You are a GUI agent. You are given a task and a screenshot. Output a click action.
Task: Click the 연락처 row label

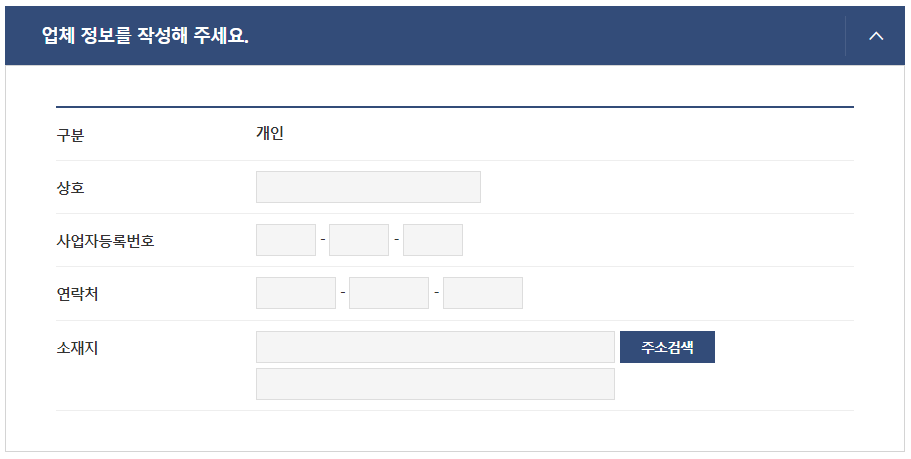click(77, 294)
